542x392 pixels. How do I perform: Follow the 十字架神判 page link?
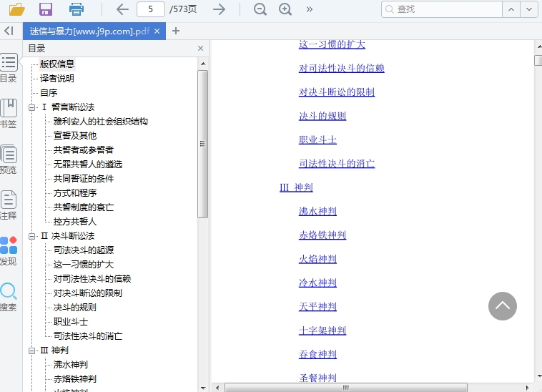(322, 330)
